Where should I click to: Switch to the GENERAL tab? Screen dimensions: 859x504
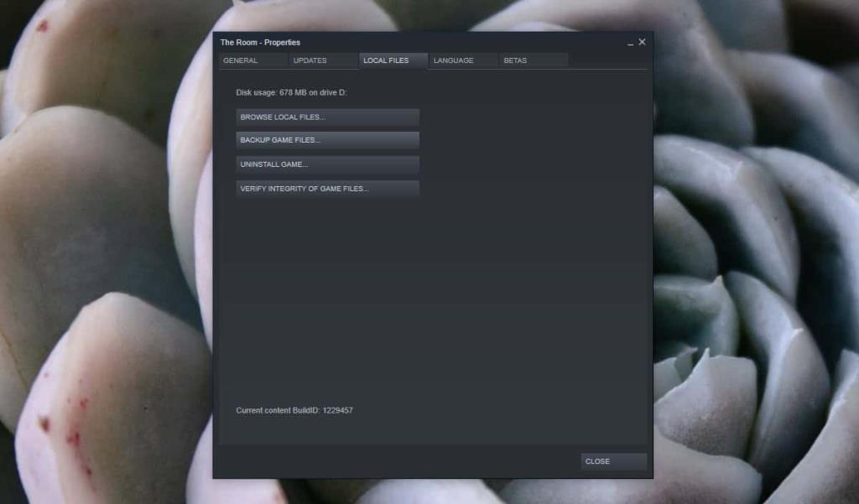251,60
